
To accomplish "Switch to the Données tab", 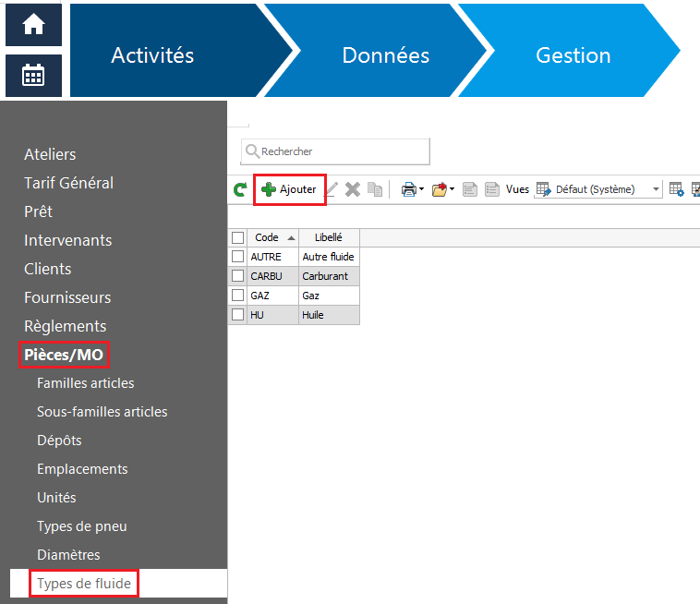I will (385, 55).
